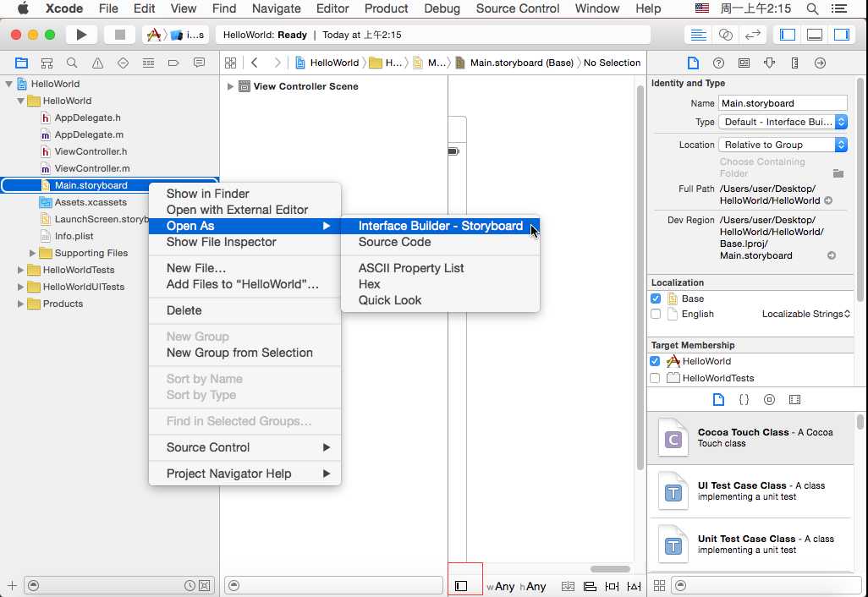Screen dimensions: 868x597
Task: Toggle the navigator panel visibility
Action: [x=787, y=35]
